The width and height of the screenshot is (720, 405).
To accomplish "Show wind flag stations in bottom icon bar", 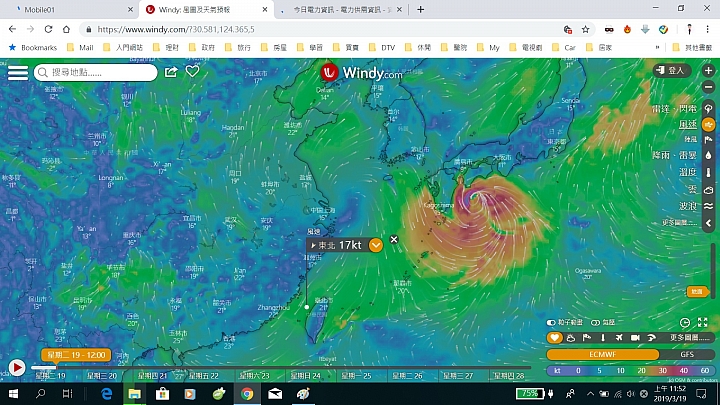I will [587, 338].
